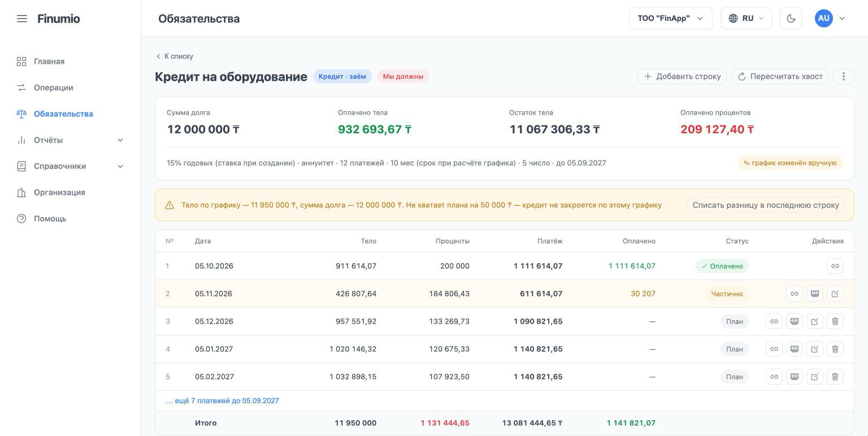868x436 pixels.
Task: Edit the 05.01.2027 payment row
Action: [815, 349]
